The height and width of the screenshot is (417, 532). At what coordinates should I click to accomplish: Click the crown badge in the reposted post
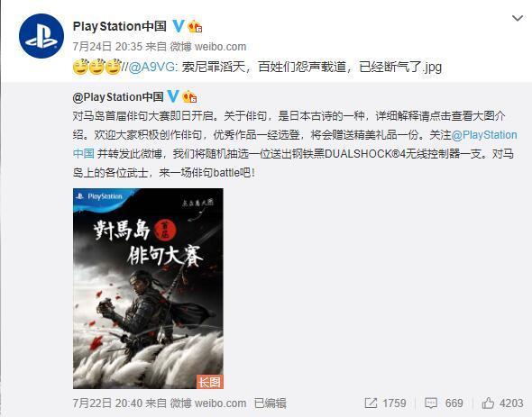(189, 97)
